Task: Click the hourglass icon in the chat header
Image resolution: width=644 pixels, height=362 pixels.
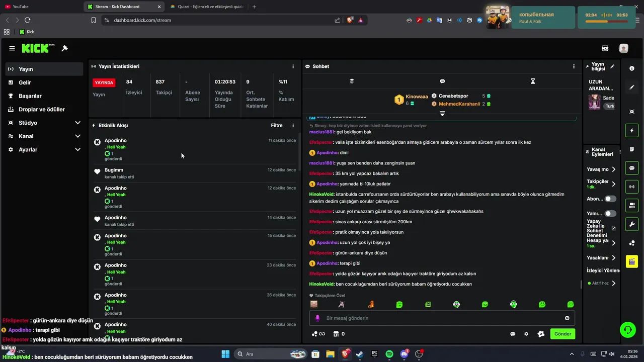Action: coord(533,81)
